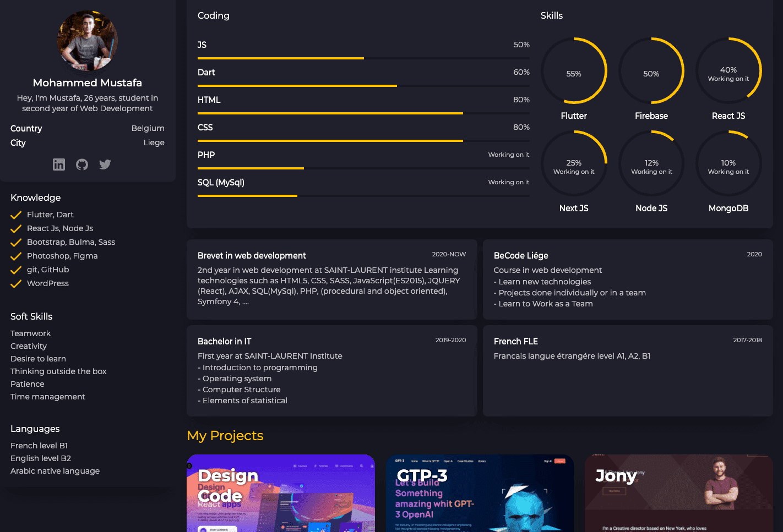783x532 pixels.
Task: Select the Next JS skill circle
Action: (574, 163)
